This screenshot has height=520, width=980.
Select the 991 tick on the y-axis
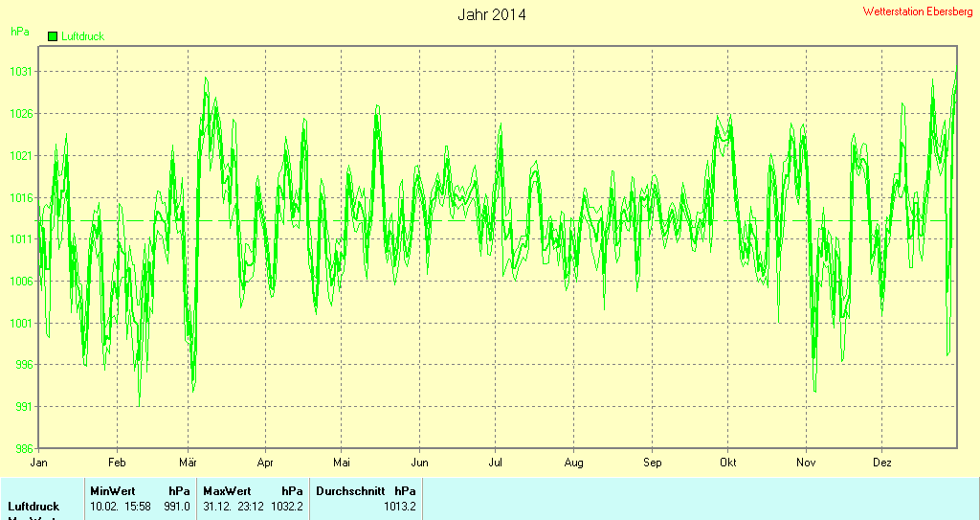(24, 407)
